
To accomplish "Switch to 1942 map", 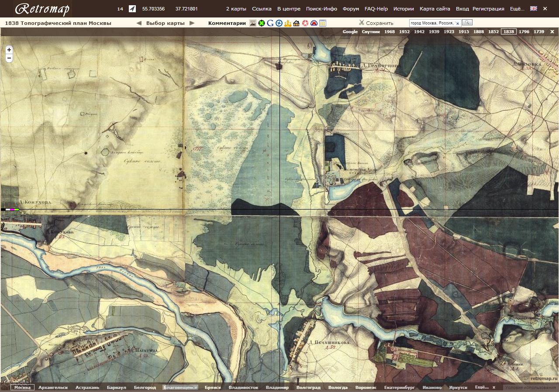I will (x=419, y=31).
